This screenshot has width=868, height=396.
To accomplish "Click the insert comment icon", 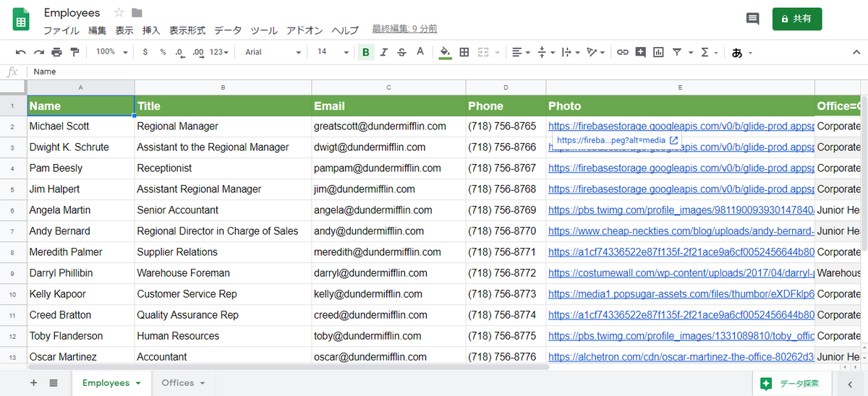I will (x=641, y=52).
